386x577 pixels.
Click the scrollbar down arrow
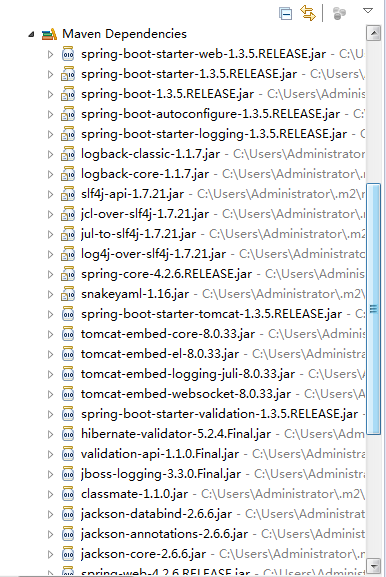[x=373, y=566]
